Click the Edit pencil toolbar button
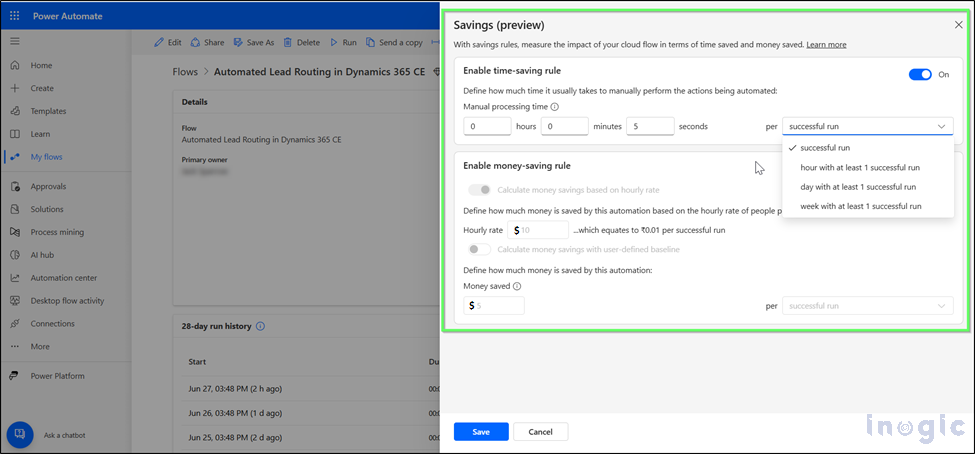 tap(168, 42)
